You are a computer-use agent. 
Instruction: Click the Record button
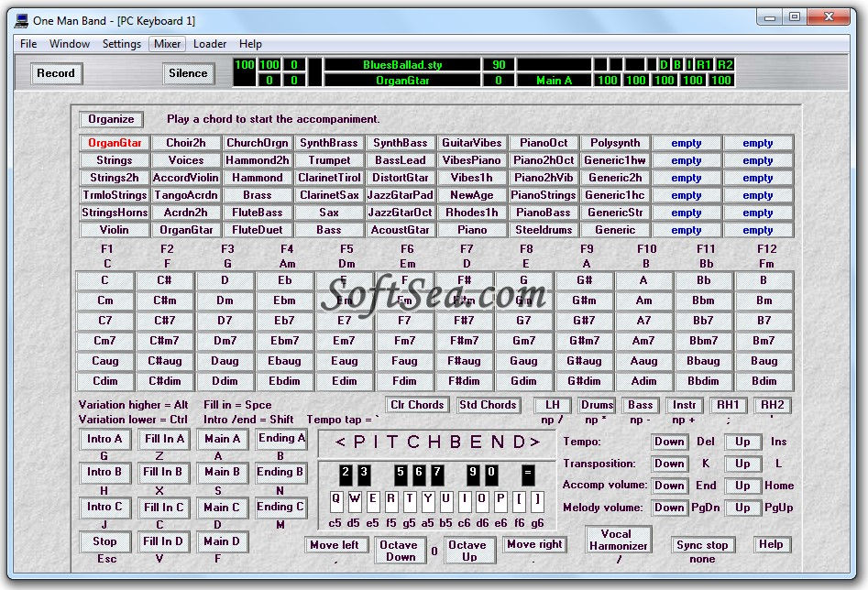click(56, 73)
